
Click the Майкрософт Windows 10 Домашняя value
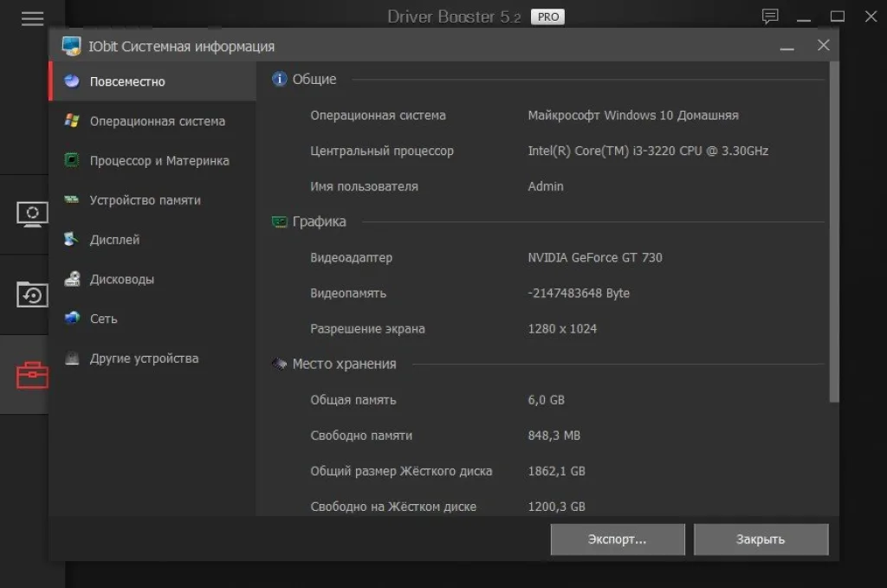[x=633, y=115]
